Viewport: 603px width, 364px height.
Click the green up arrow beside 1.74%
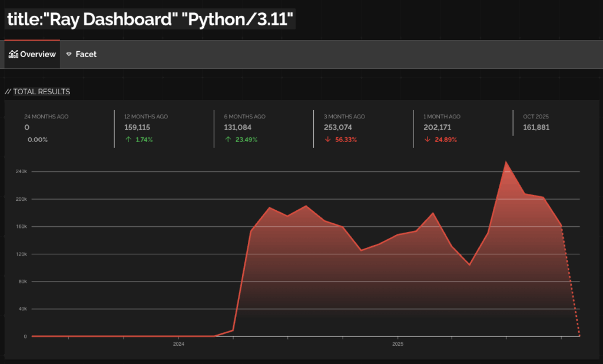coord(128,140)
